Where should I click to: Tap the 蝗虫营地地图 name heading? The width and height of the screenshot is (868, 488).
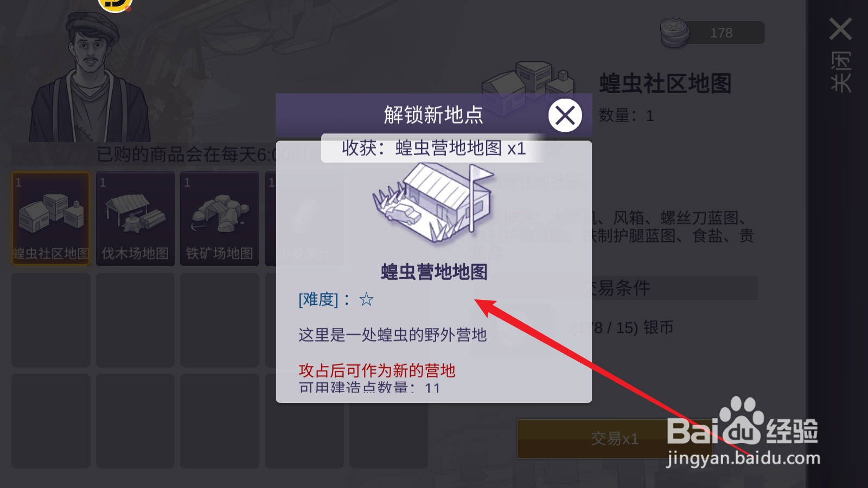point(433,272)
